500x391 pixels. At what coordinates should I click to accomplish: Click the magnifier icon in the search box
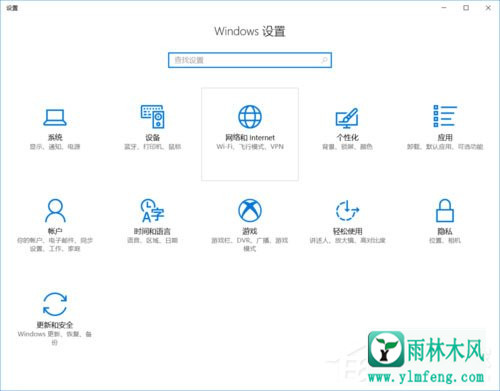[x=324, y=60]
